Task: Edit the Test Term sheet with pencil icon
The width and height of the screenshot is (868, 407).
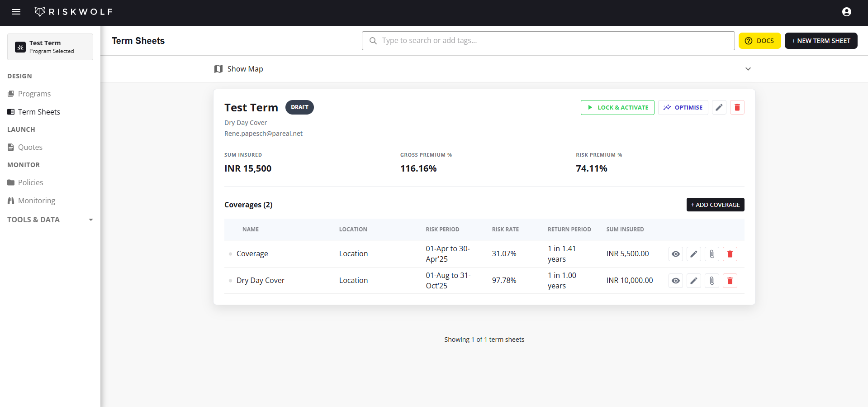Action: point(719,107)
